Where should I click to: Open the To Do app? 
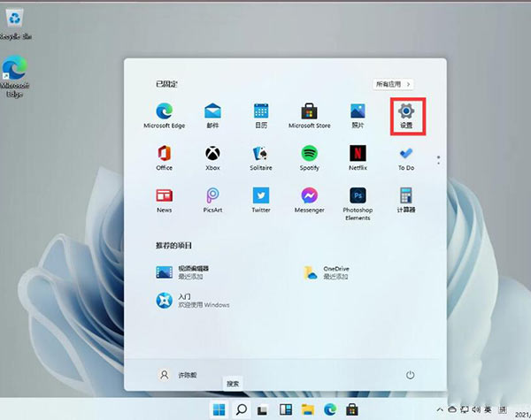(406, 158)
